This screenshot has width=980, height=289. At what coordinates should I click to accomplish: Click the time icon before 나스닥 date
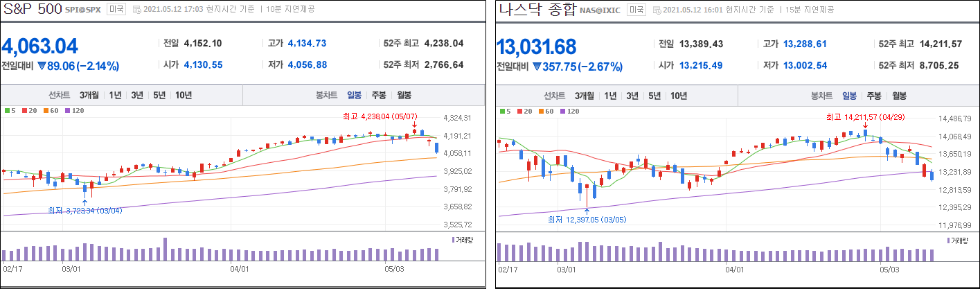[x=657, y=10]
